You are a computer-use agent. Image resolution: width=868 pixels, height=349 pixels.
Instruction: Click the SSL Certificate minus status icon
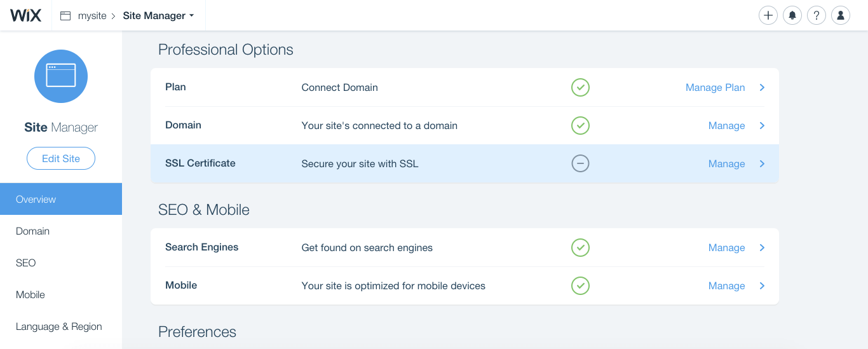[580, 163]
